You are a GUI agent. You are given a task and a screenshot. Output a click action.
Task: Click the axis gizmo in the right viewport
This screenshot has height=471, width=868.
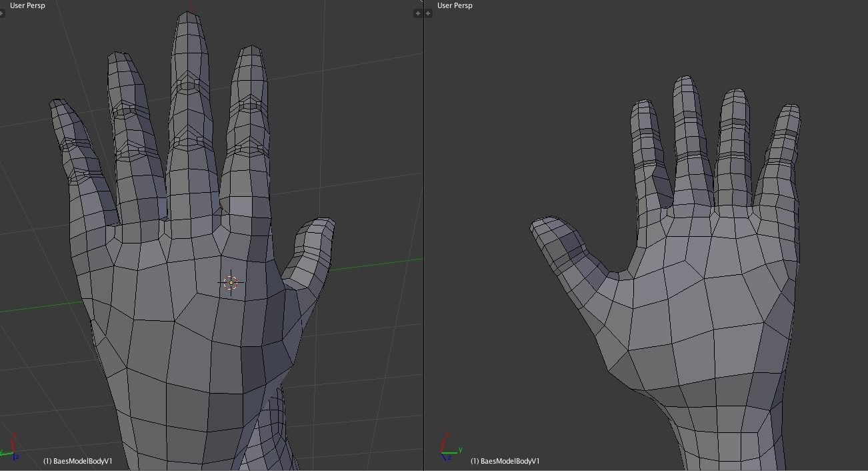(451, 448)
